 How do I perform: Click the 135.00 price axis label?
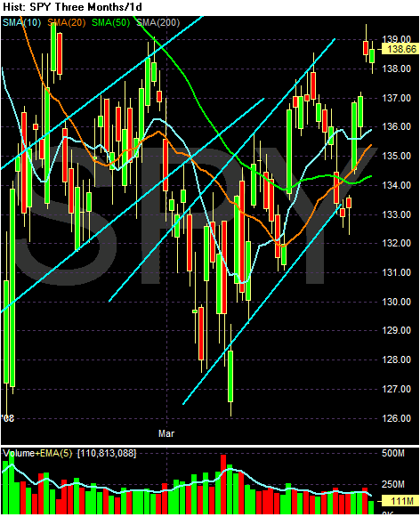397,156
